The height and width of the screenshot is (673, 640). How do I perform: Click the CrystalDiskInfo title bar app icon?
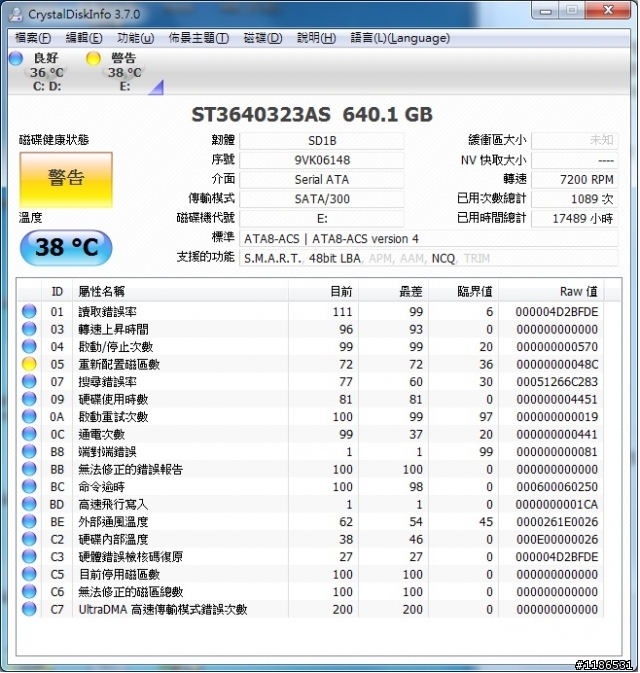pos(16,14)
